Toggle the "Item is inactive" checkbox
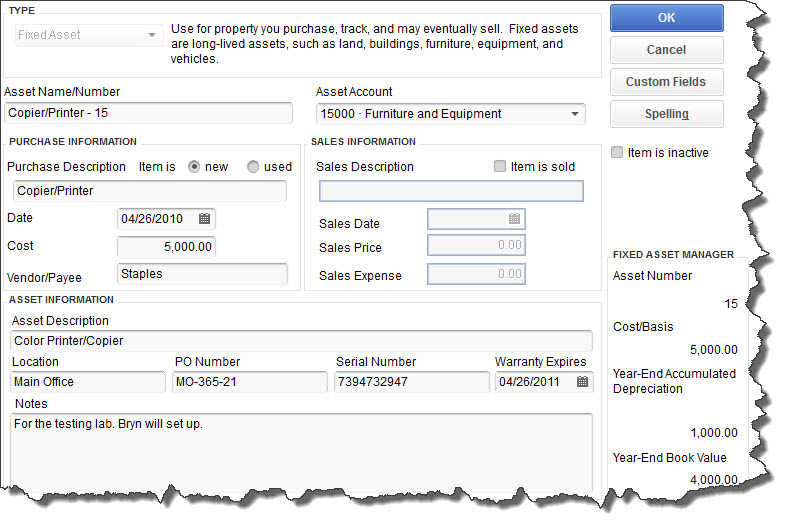The image size is (790, 529). [x=618, y=153]
